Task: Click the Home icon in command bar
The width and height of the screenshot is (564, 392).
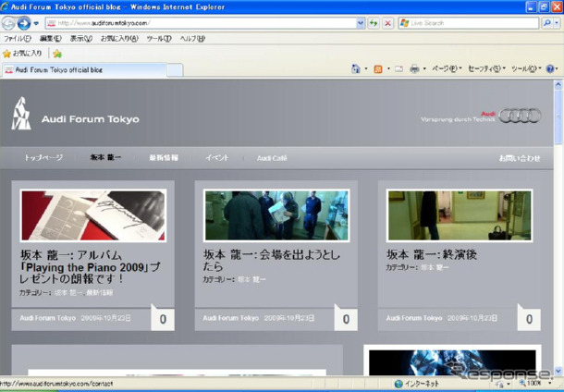Action: 356,68
